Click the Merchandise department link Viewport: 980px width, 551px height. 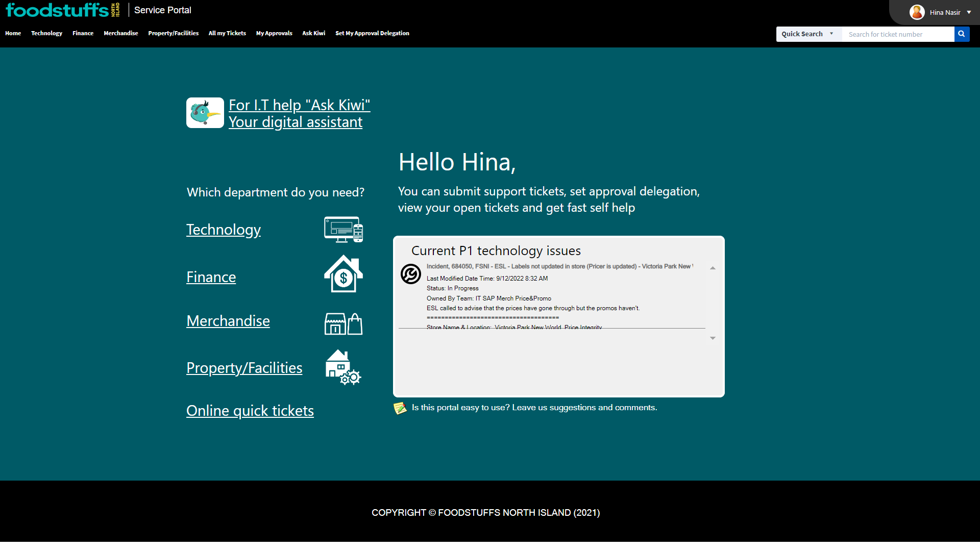[x=228, y=321]
